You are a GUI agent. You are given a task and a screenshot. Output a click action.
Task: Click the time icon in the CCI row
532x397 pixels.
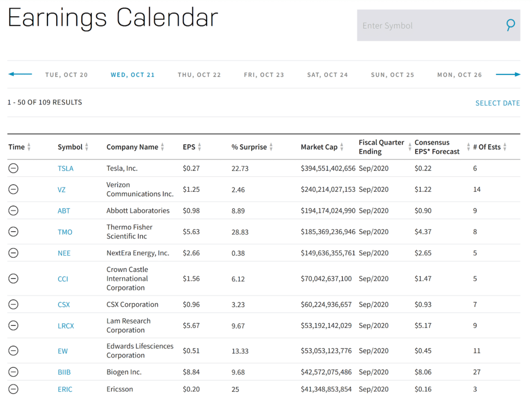13,279
